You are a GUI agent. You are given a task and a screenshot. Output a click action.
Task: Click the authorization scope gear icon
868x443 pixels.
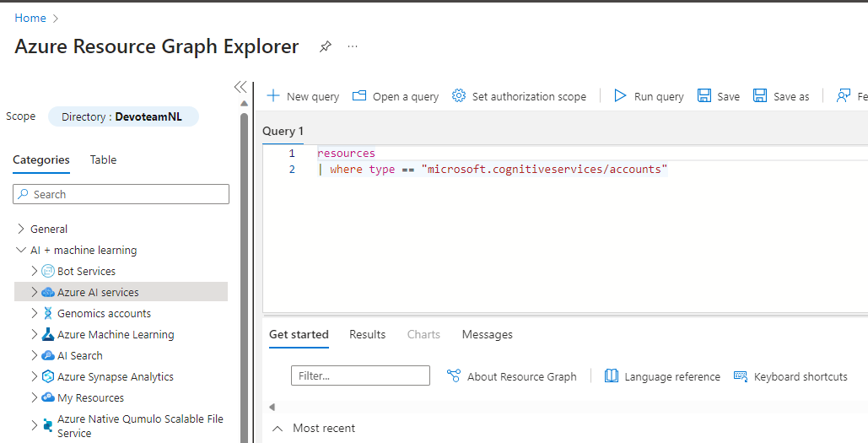pos(458,96)
